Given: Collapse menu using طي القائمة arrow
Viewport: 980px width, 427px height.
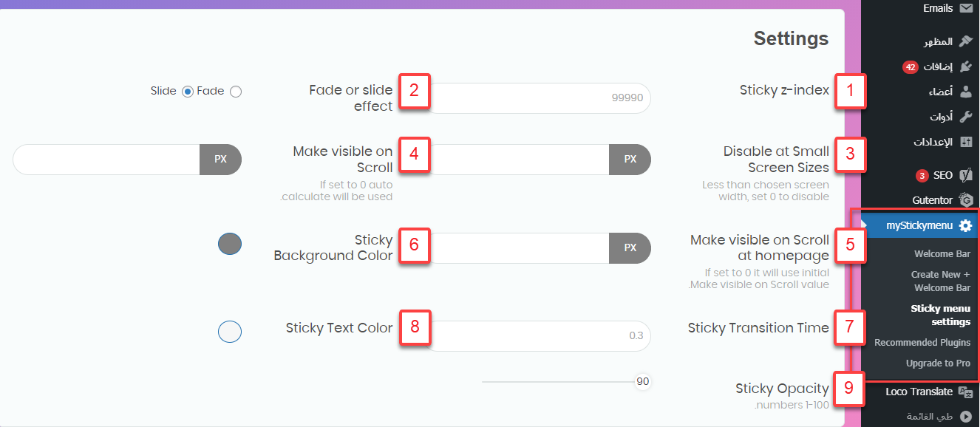Looking at the screenshot, I should click(966, 417).
